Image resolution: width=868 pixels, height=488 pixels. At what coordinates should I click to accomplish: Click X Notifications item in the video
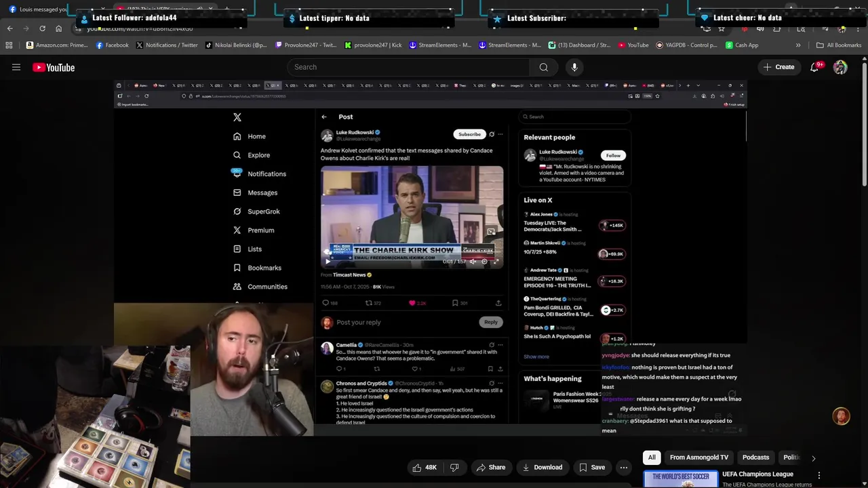260,174
